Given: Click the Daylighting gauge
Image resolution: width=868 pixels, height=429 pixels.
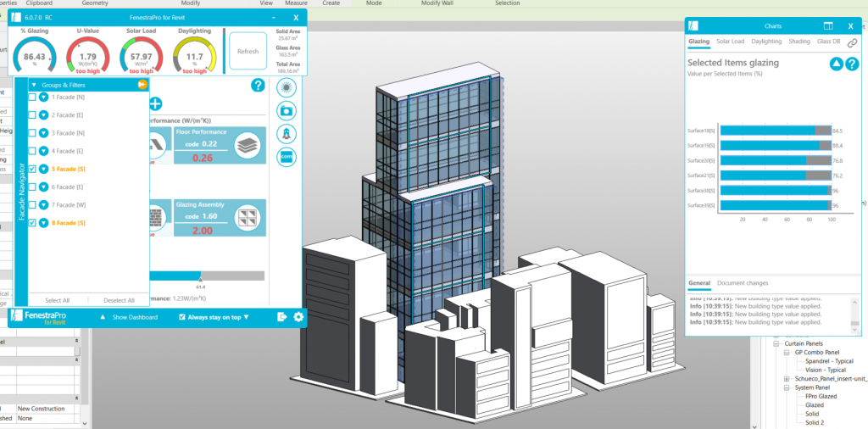Looking at the screenshot, I should pyautogui.click(x=194, y=57).
